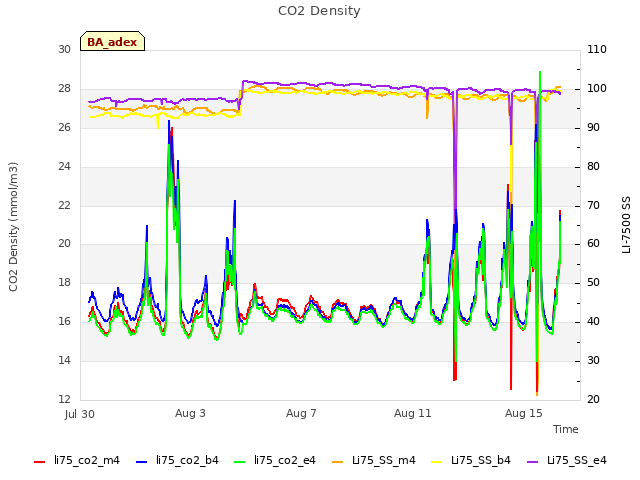Click the right axis value 50
Screen dimensions: 640x480
click(593, 282)
